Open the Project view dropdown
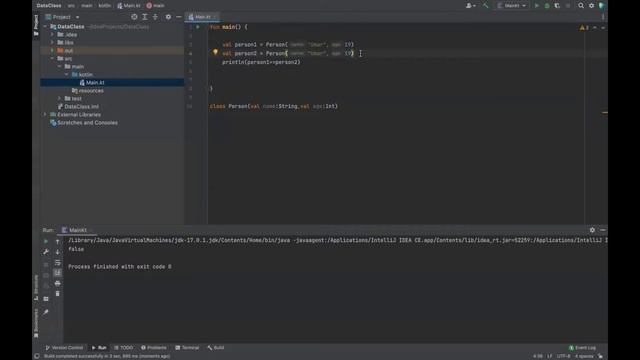Image resolution: width=640 pixels, height=360 pixels. (x=62, y=17)
